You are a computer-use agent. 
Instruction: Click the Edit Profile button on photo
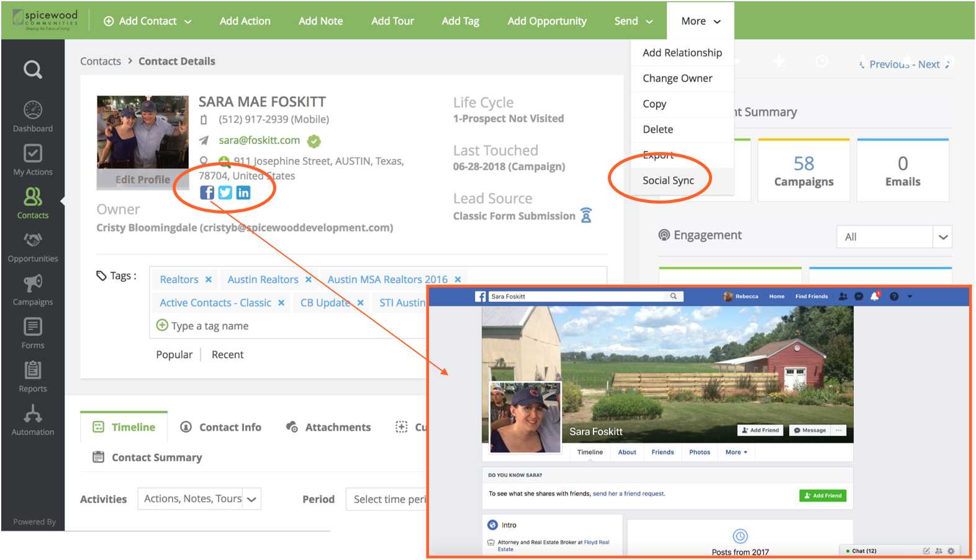coord(143,179)
